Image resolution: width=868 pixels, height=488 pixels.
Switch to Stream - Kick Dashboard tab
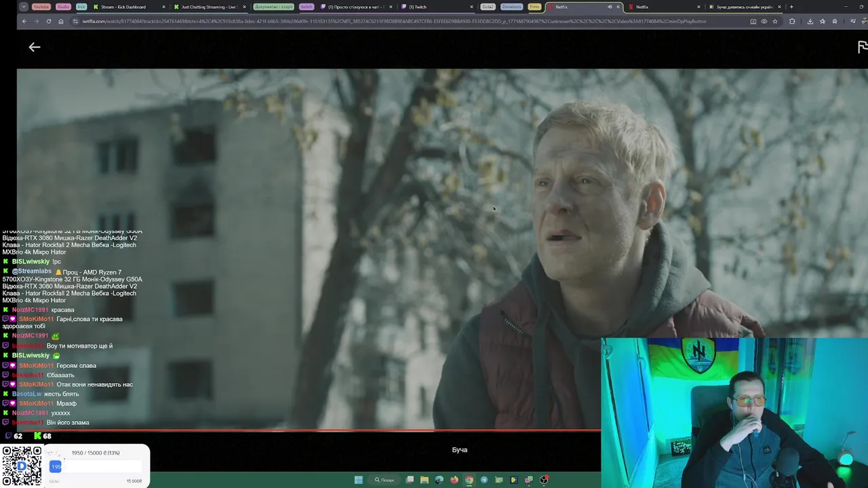(x=129, y=7)
